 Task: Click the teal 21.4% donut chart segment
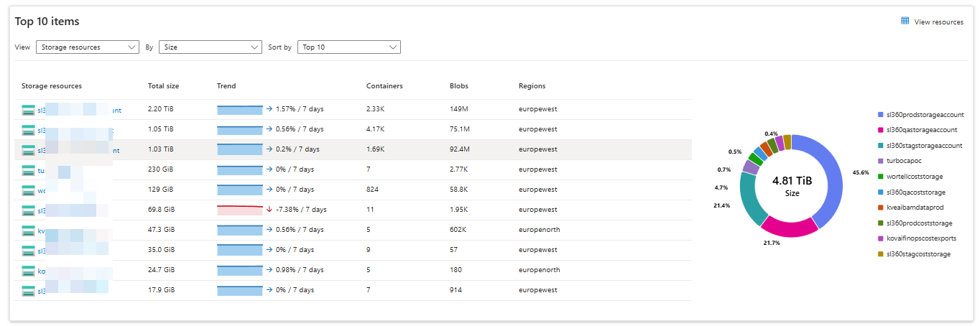coord(749,199)
